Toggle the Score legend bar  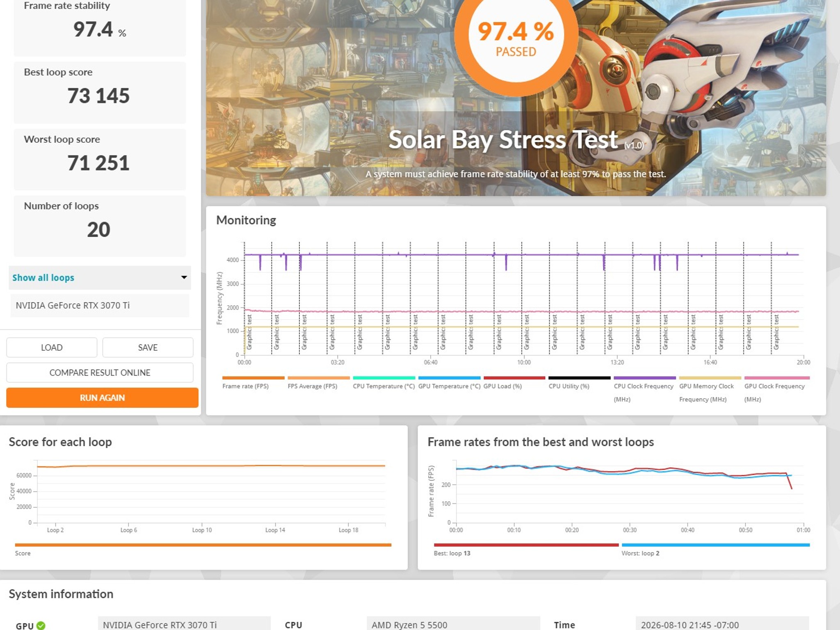click(203, 545)
